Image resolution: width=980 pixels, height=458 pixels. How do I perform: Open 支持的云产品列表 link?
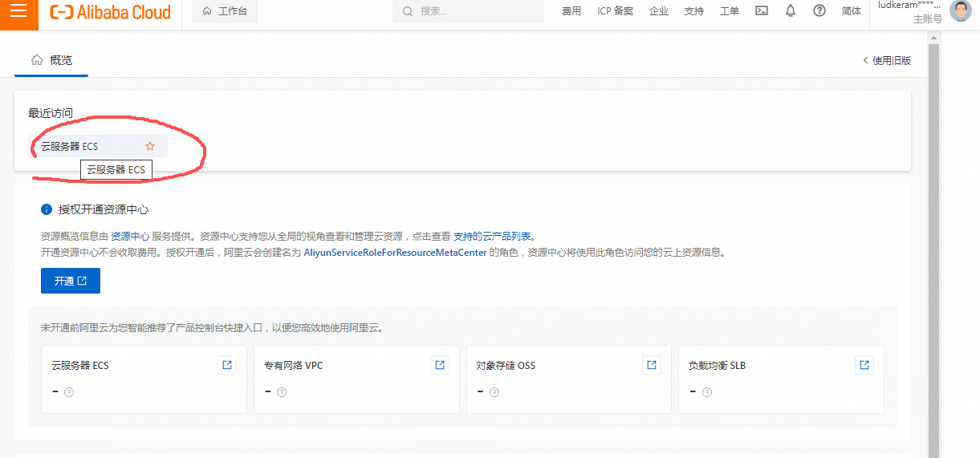point(491,237)
